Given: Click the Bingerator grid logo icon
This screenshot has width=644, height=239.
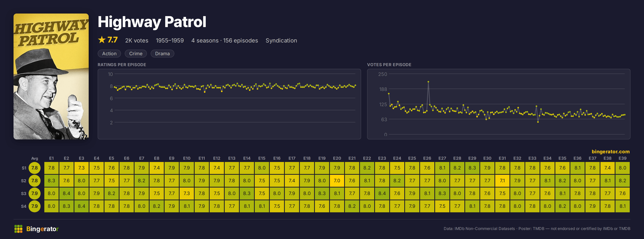Looking at the screenshot, I should (x=18, y=229).
